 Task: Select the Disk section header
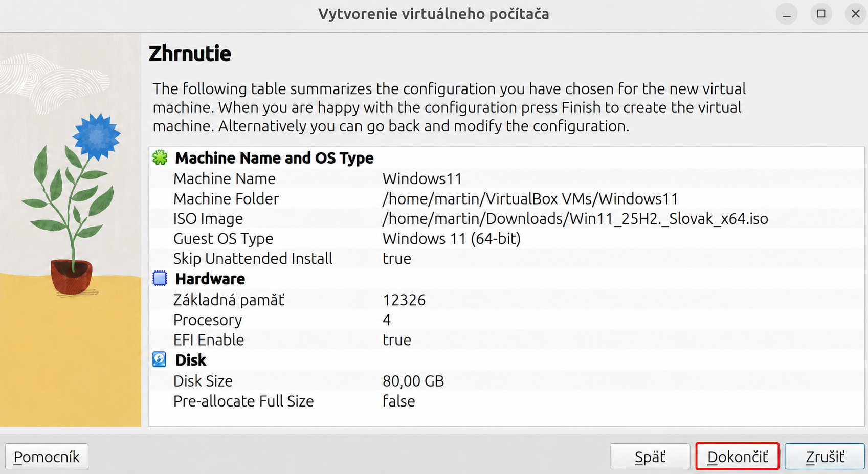pyautogui.click(x=190, y=360)
